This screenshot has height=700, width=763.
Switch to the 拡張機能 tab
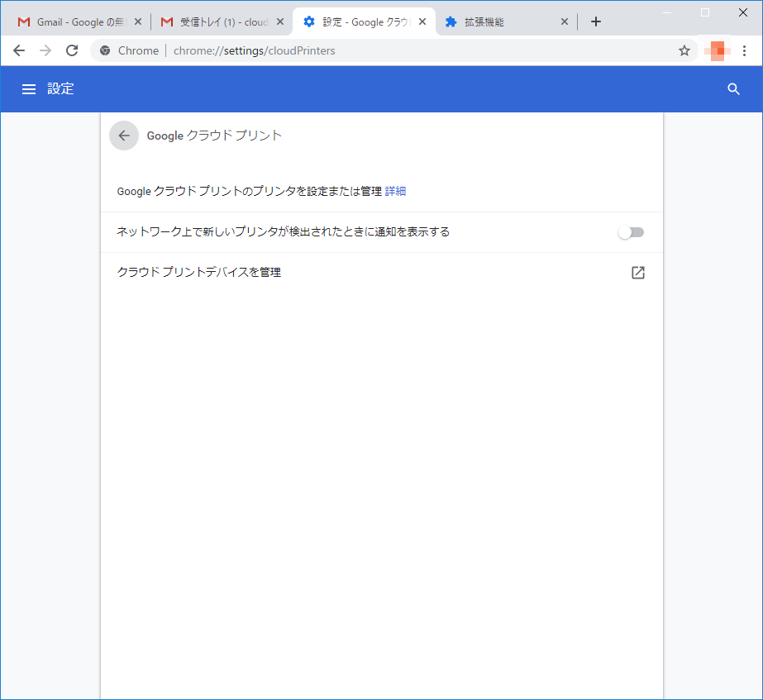pos(506,21)
